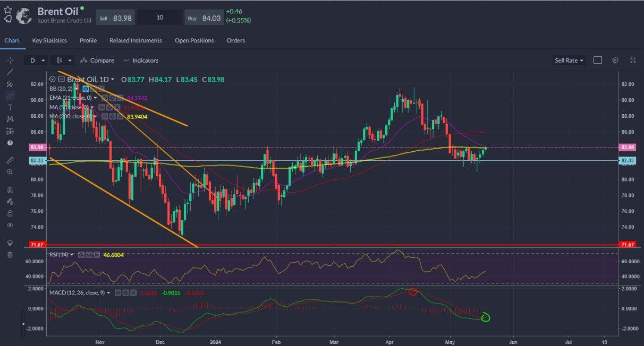Toggle visibility of all drawings eye icon
644x346 pixels.
point(10,225)
